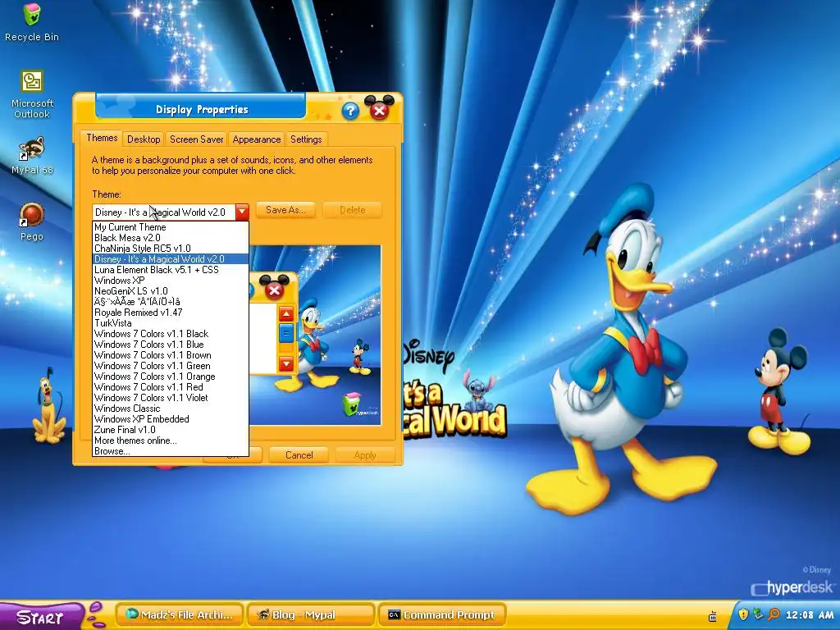The image size is (840, 630).
Task: Switch to the Appearance tab
Action: [257, 139]
